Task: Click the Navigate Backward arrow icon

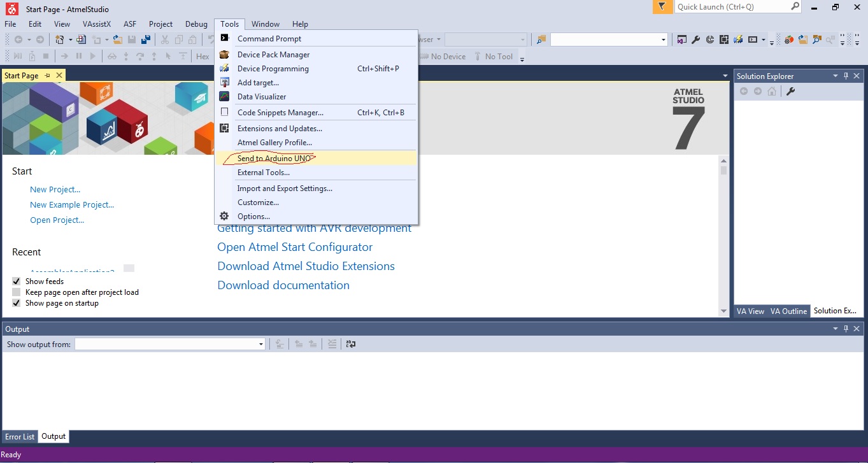Action: (18, 39)
